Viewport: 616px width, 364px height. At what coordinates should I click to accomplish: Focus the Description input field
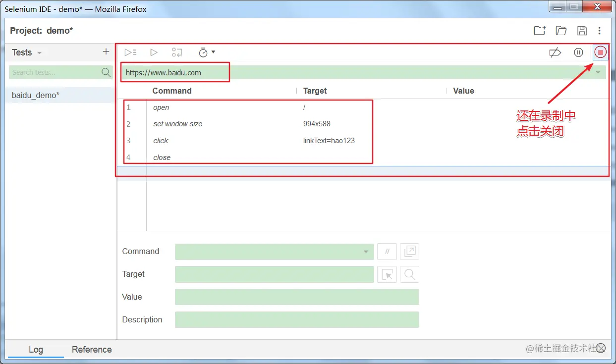pyautogui.click(x=297, y=320)
